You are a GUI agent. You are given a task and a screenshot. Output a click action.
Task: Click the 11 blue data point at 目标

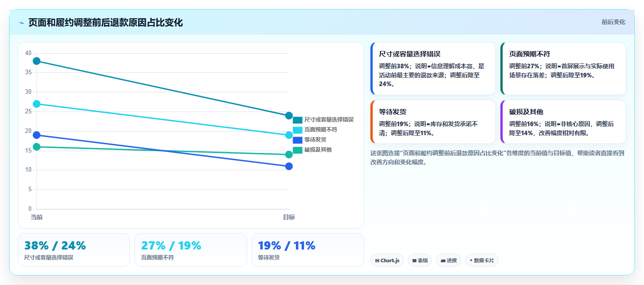[289, 166]
